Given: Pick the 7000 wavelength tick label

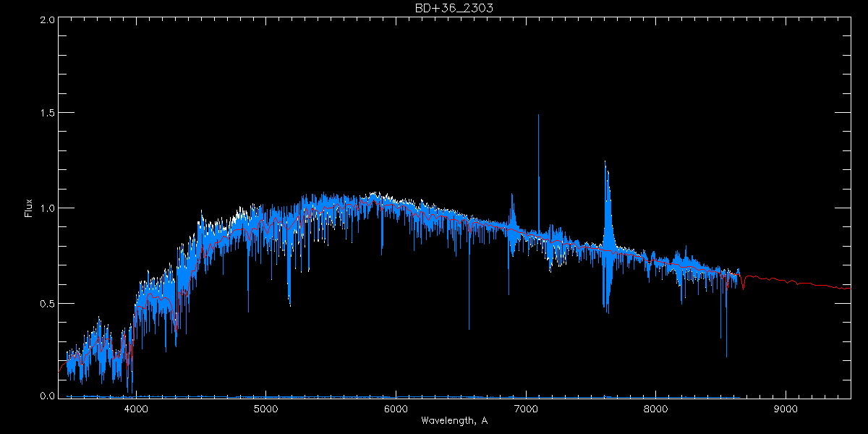Looking at the screenshot, I should point(526,408).
